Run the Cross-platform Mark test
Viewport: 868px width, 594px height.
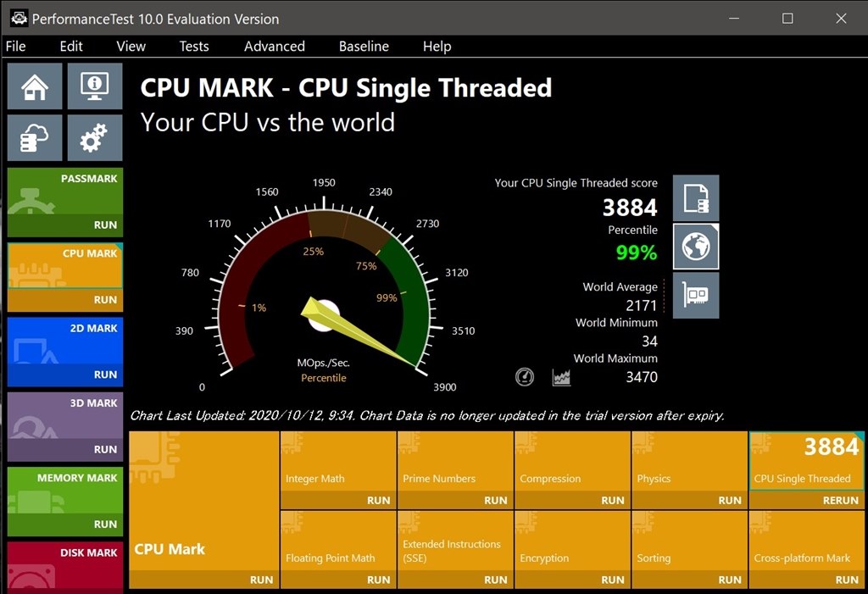pyautogui.click(x=807, y=580)
